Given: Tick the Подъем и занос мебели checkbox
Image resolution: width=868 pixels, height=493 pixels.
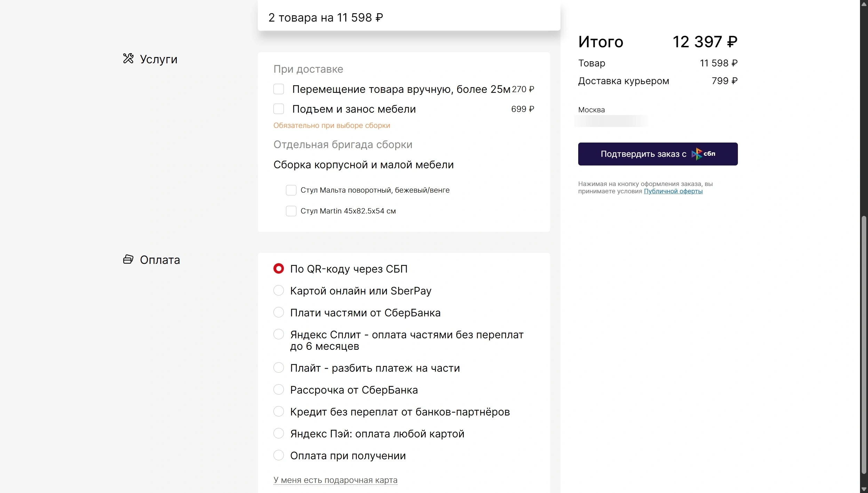Looking at the screenshot, I should click(279, 109).
